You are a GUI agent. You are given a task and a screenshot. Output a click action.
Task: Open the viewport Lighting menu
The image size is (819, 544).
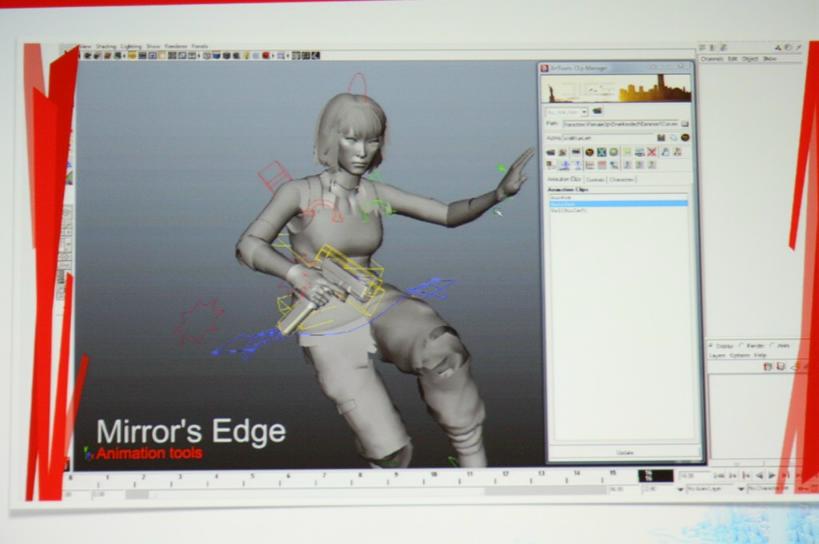point(131,46)
